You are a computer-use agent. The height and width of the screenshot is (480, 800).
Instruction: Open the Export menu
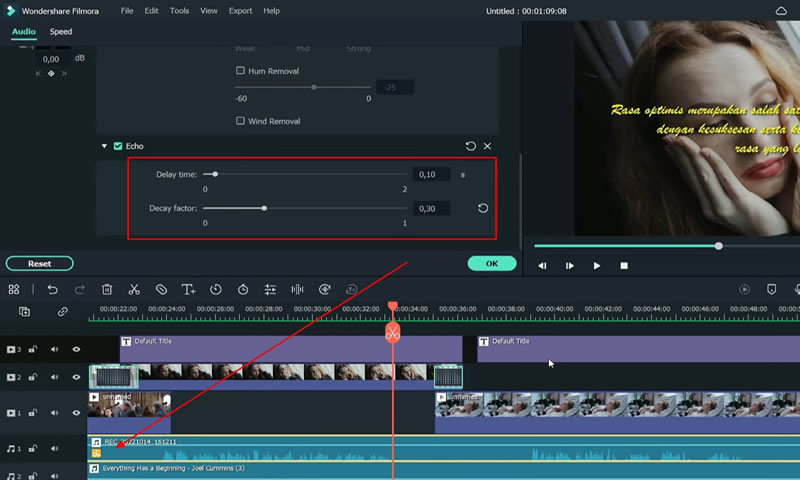240,11
